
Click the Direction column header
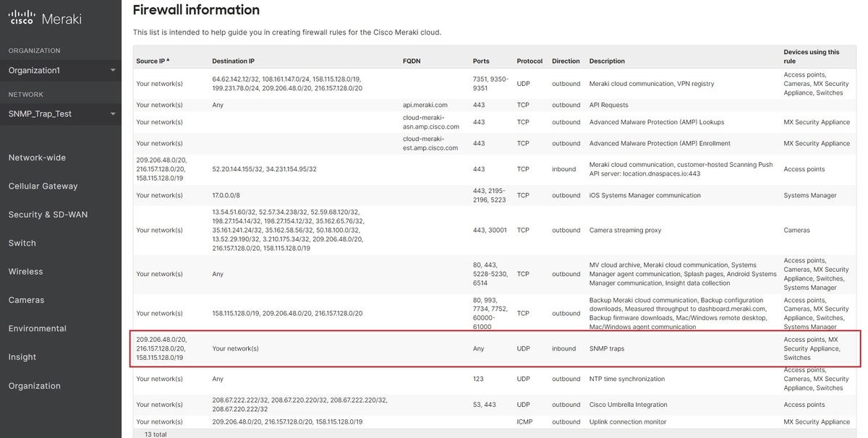click(566, 61)
